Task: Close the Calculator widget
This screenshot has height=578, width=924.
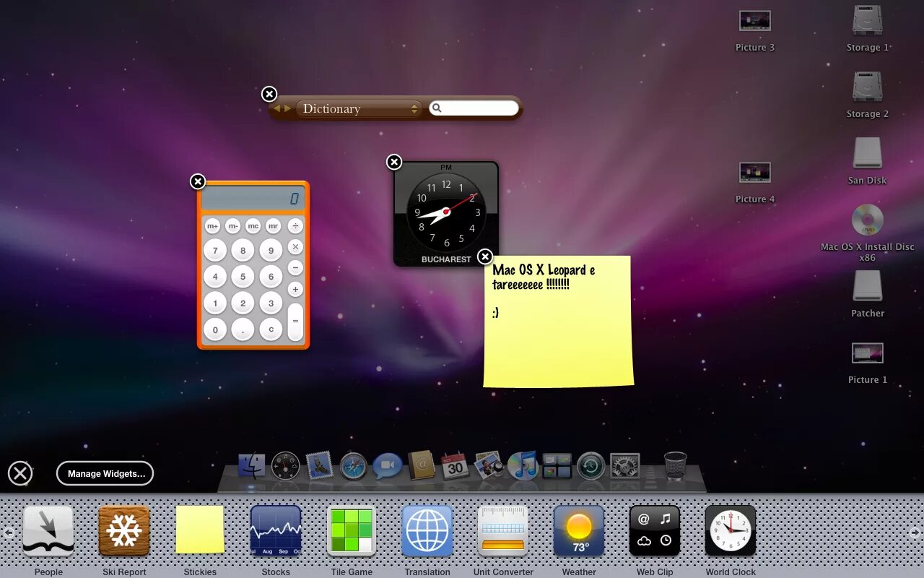Action: click(198, 182)
